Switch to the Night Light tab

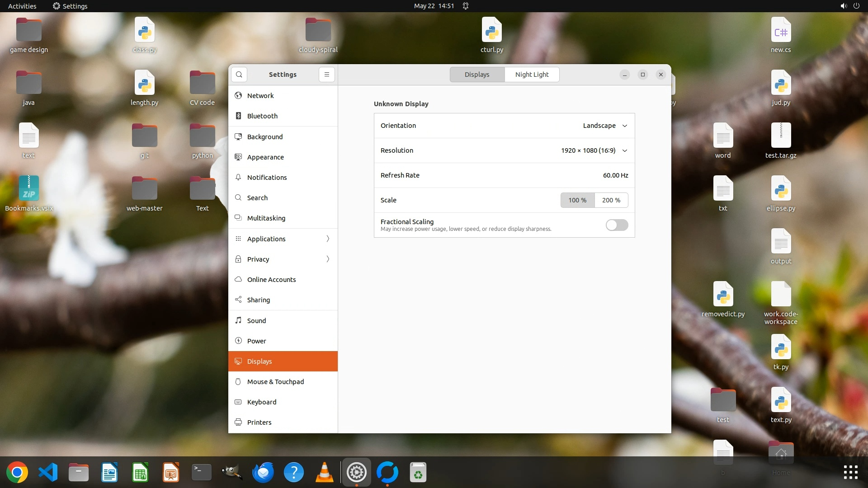point(532,75)
